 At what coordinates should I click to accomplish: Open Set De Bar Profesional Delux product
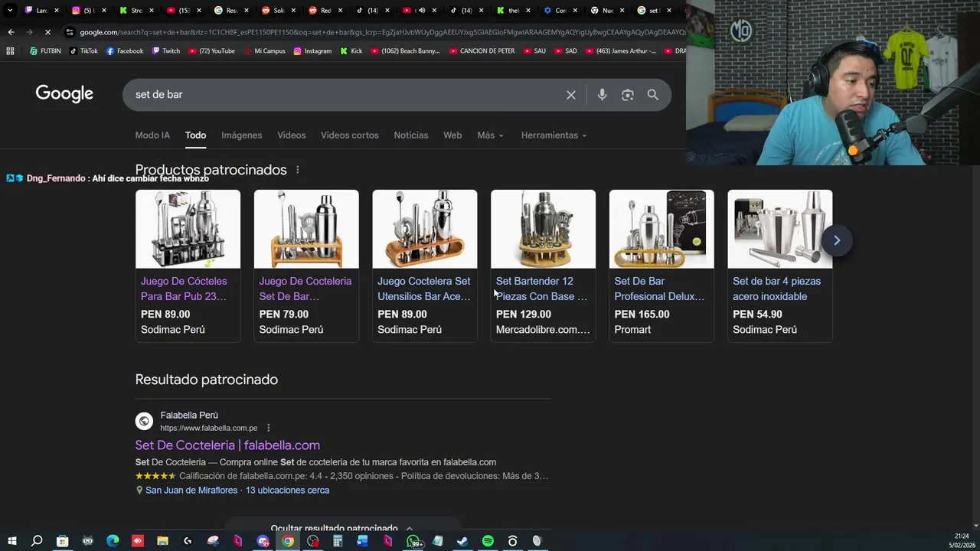click(659, 289)
